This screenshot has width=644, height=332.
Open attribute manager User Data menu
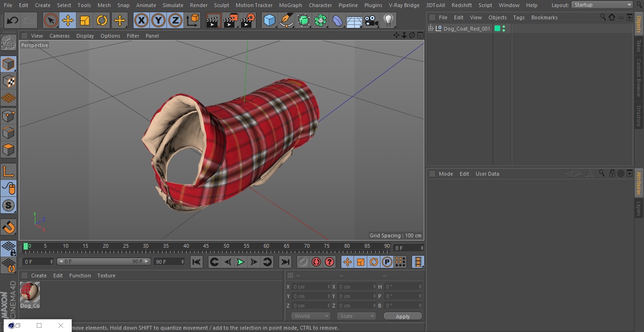click(487, 174)
